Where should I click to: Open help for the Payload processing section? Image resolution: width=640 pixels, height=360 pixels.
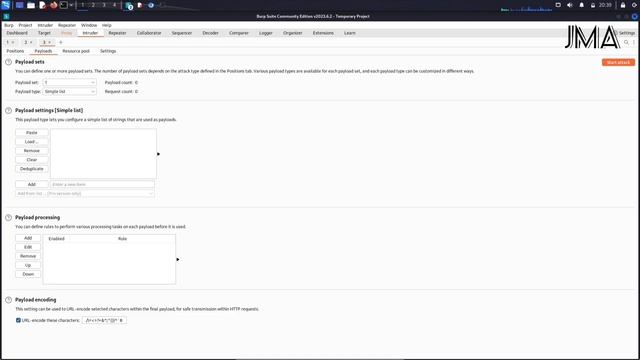point(8,218)
